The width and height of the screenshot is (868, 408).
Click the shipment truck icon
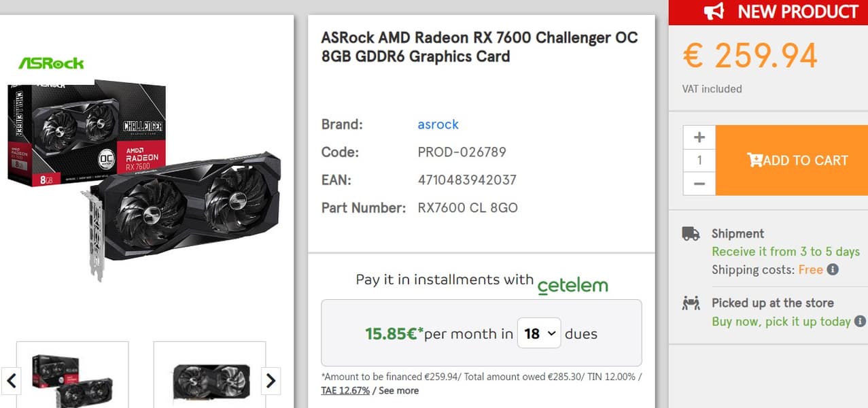691,234
